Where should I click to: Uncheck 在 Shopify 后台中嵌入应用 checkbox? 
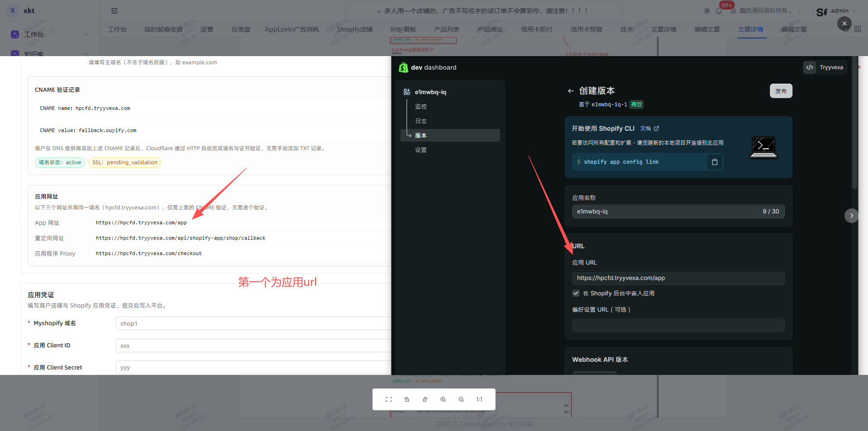point(576,293)
